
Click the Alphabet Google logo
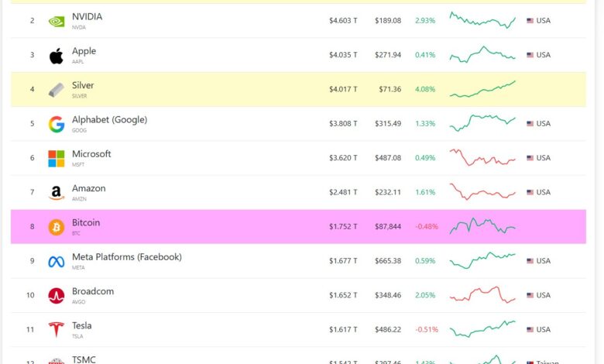click(x=56, y=124)
